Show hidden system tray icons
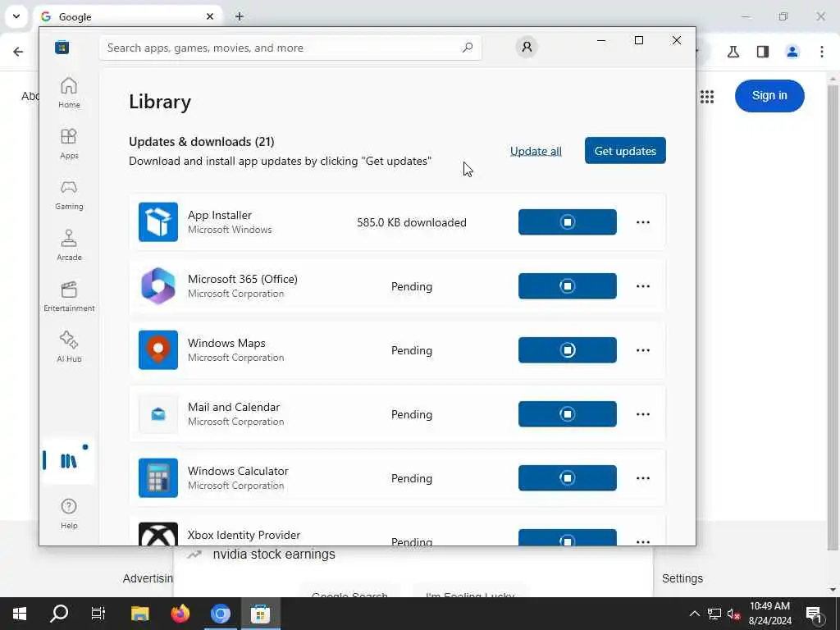This screenshot has height=630, width=840. (x=694, y=614)
